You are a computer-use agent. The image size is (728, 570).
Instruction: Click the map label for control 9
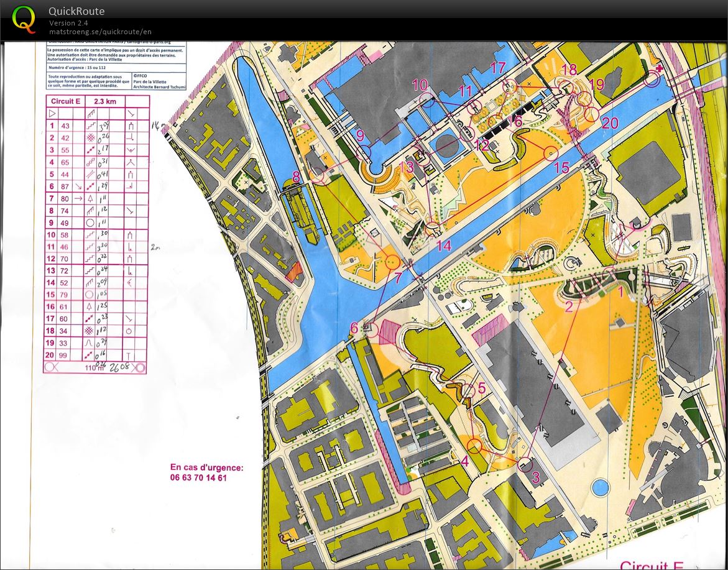click(361, 136)
